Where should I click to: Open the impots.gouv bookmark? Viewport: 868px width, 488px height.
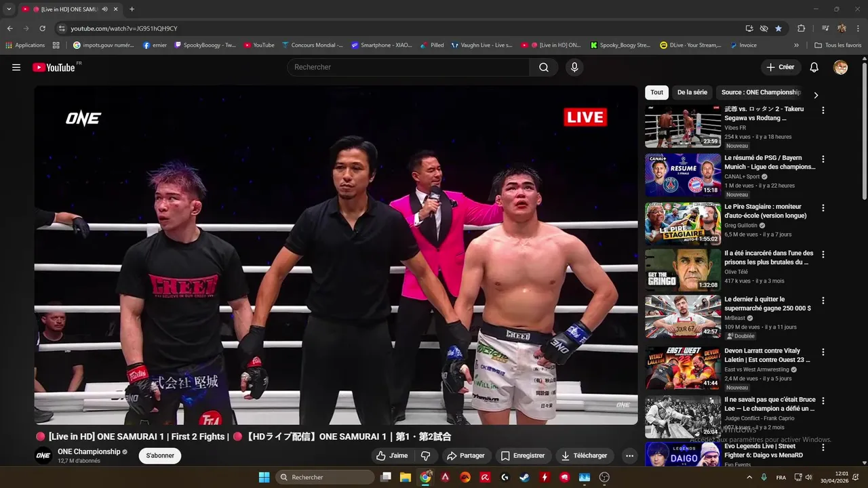[104, 45]
